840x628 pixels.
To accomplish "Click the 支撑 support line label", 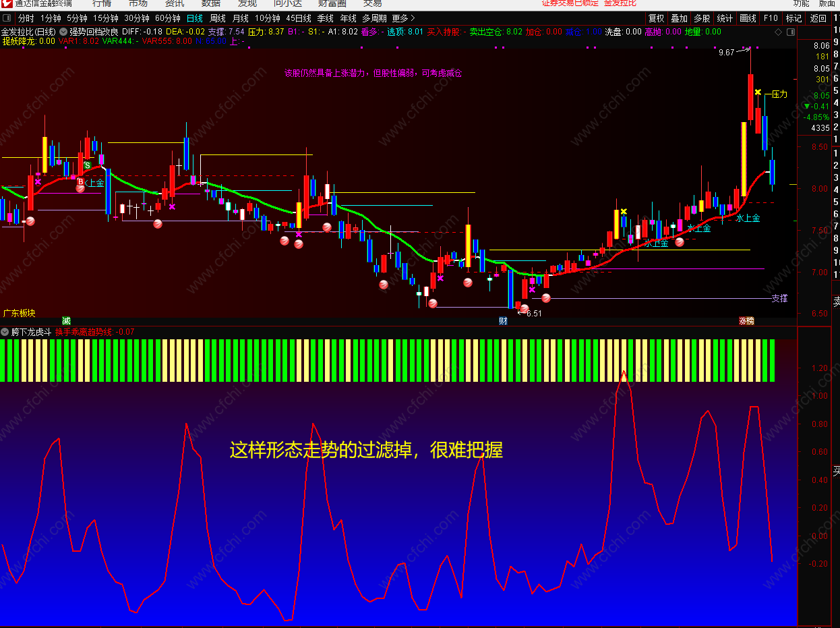I will pyautogui.click(x=779, y=298).
